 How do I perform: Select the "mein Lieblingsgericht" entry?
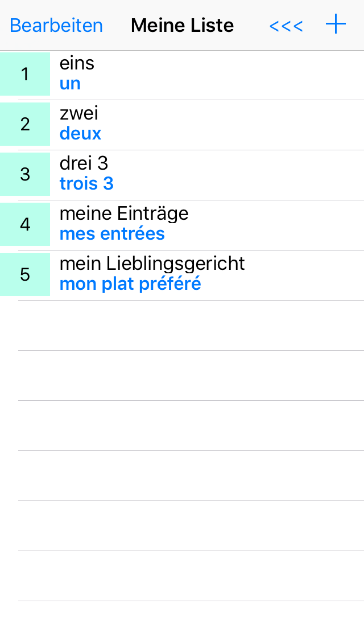[x=152, y=264]
